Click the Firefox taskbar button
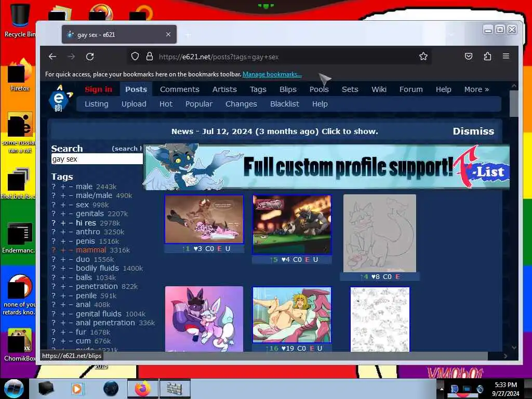This screenshot has width=532, height=399. (143, 389)
